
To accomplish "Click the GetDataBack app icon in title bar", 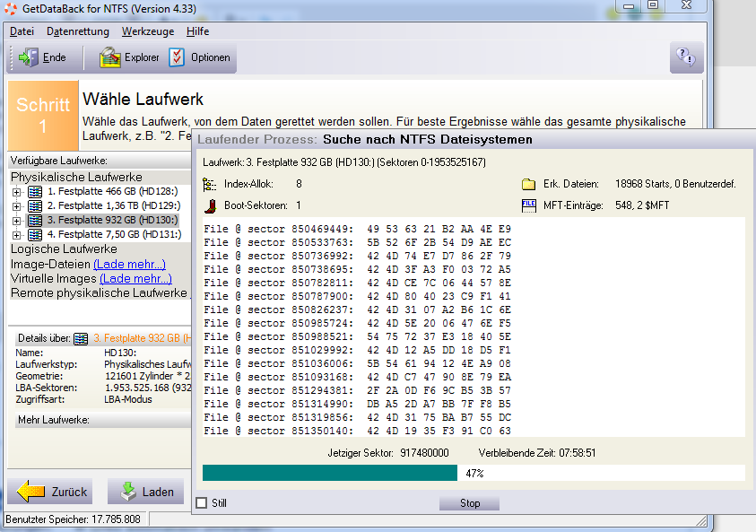I will pyautogui.click(x=11, y=8).
